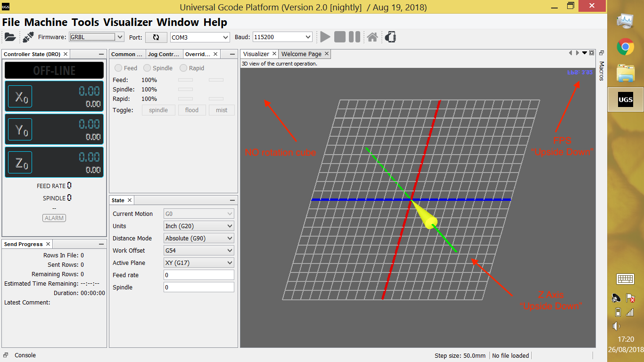
Task: Switch to the Welcome Page tab
Action: [302, 54]
